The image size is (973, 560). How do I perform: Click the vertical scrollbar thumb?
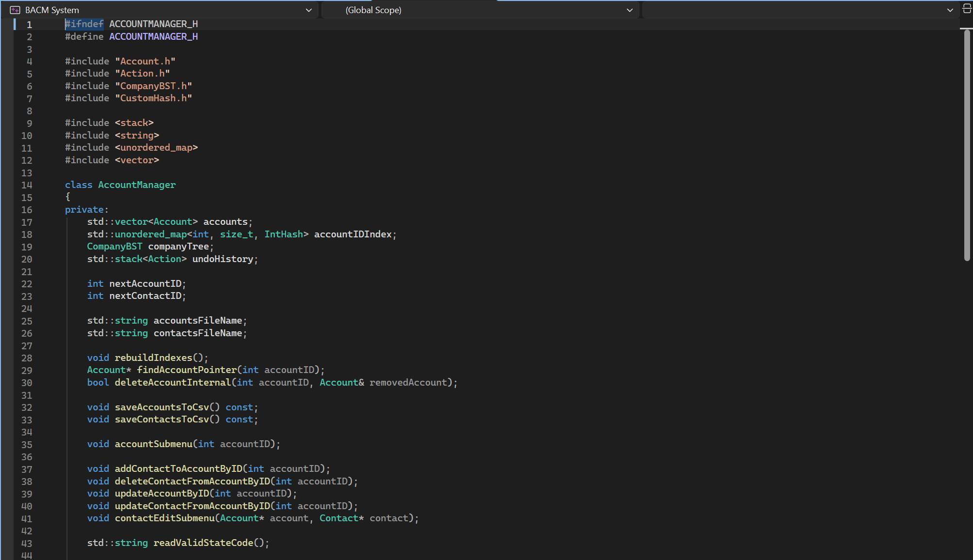coord(967,145)
